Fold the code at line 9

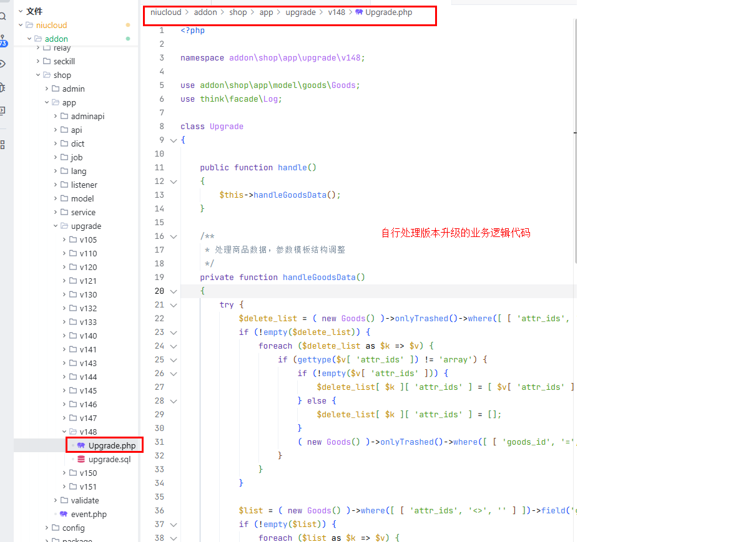(x=173, y=140)
